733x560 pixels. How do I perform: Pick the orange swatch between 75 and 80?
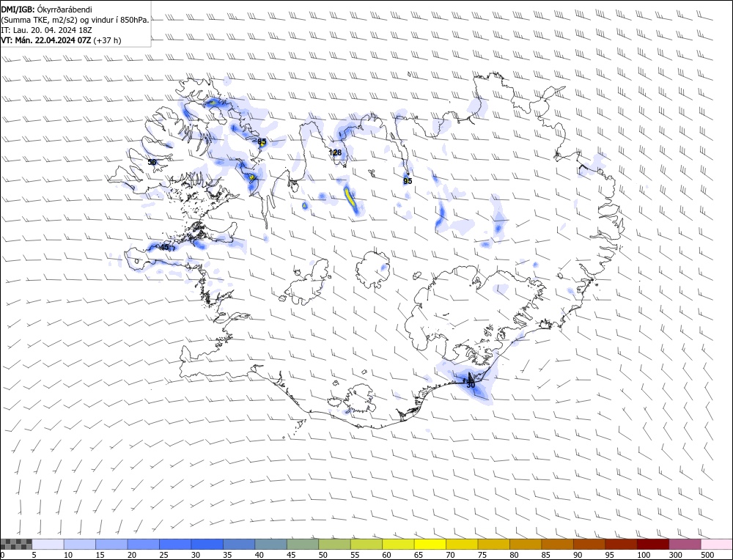tap(493, 544)
